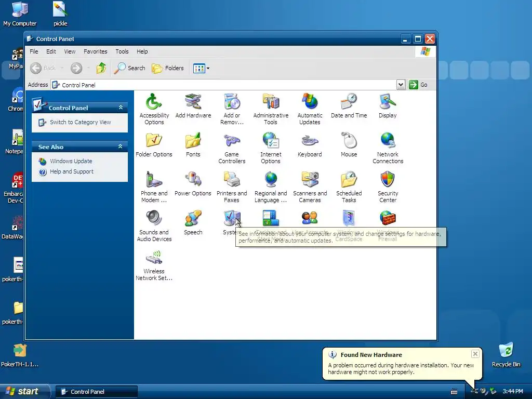Open the Favorites menu

(x=96, y=51)
